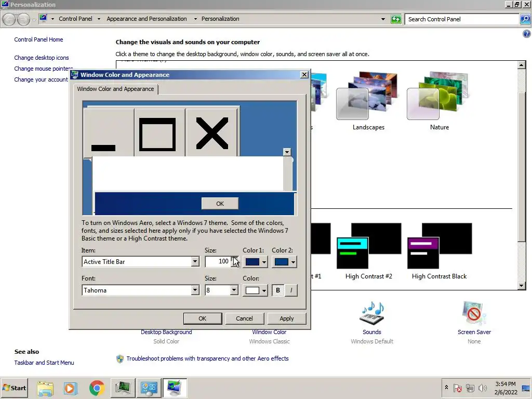The height and width of the screenshot is (399, 532).
Task: Open Windows Explorer from the taskbar
Action: (x=45, y=388)
